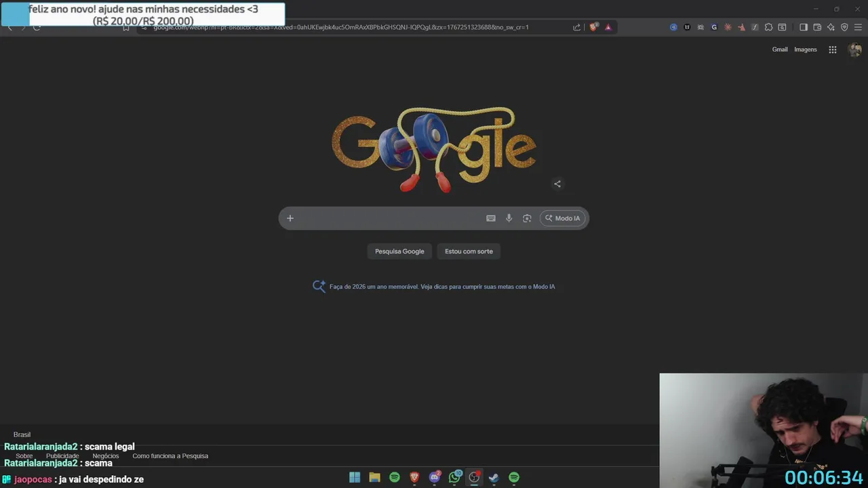Screen dimensions: 868x488
Task: Click Modo IA button
Action: point(563,218)
